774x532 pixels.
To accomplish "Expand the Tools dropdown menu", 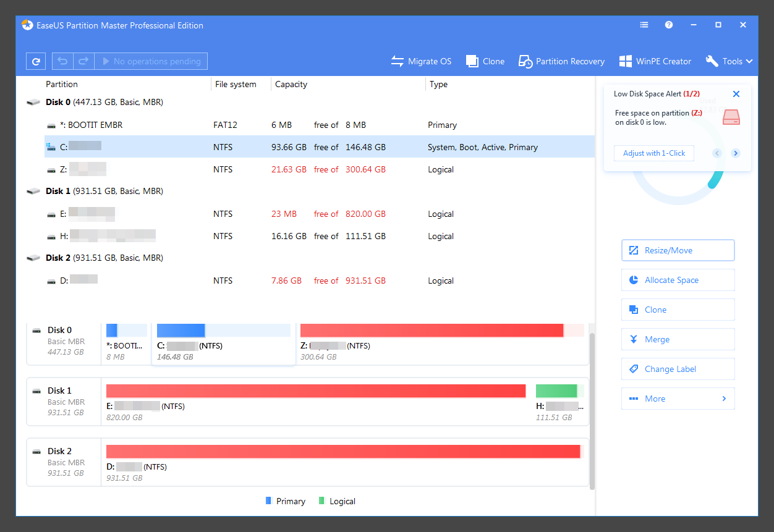I will coord(729,61).
